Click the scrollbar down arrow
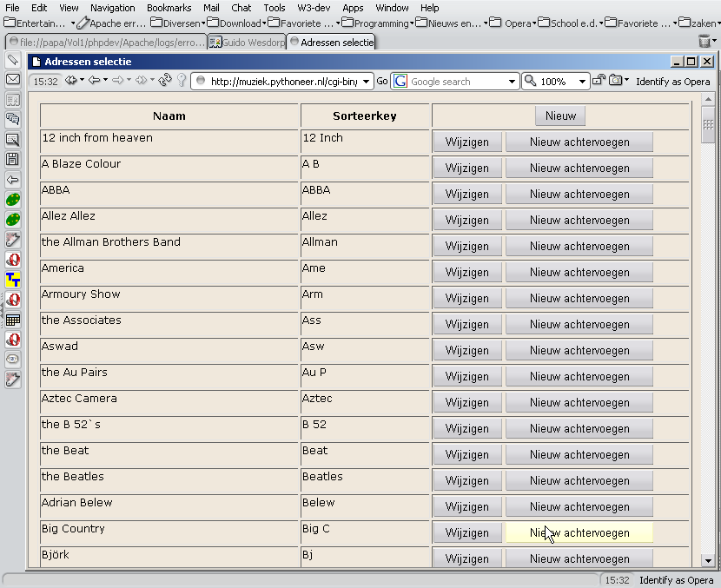This screenshot has width=721, height=588. click(708, 560)
